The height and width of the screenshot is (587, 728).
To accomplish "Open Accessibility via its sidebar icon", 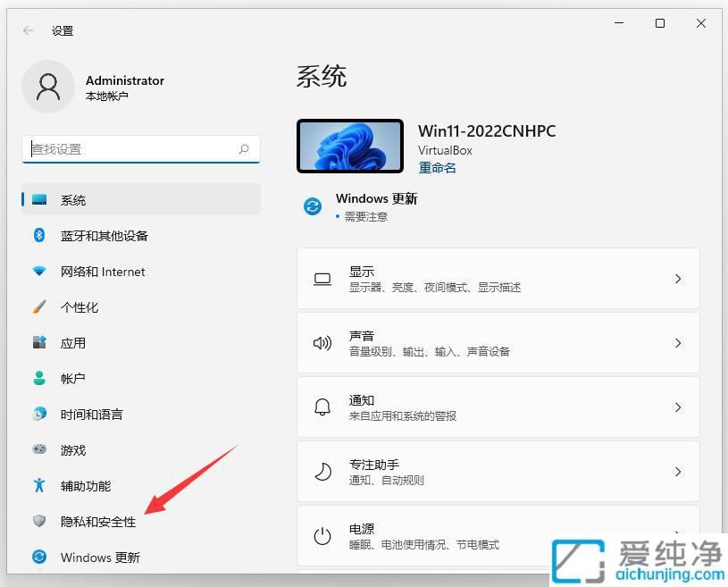I will click(x=39, y=486).
